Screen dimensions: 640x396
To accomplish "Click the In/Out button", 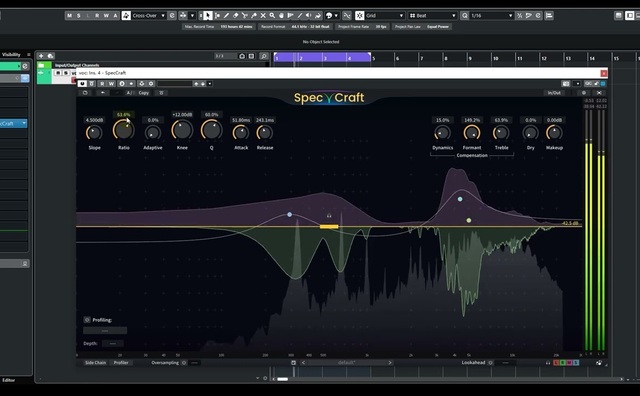I will pos(554,93).
